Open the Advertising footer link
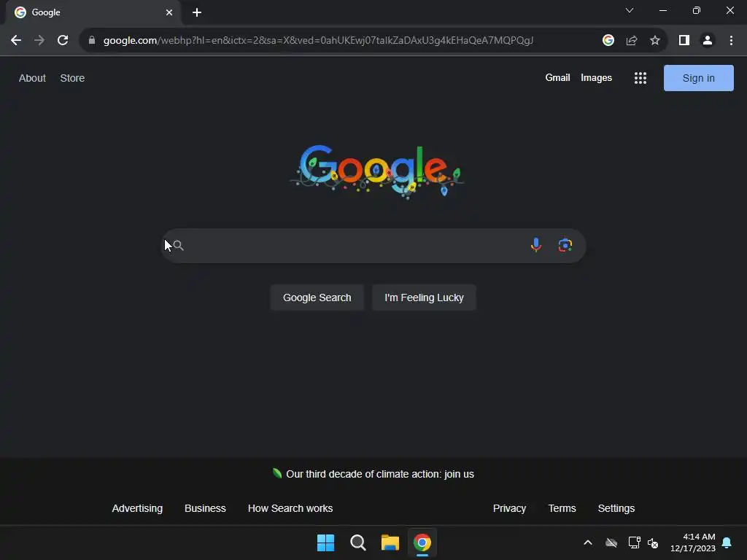747x560 pixels. pyautogui.click(x=137, y=508)
